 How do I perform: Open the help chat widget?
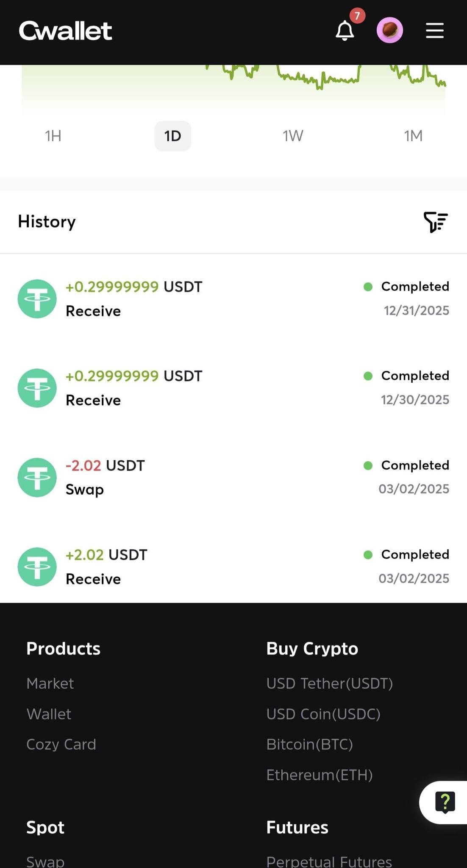coord(445,802)
